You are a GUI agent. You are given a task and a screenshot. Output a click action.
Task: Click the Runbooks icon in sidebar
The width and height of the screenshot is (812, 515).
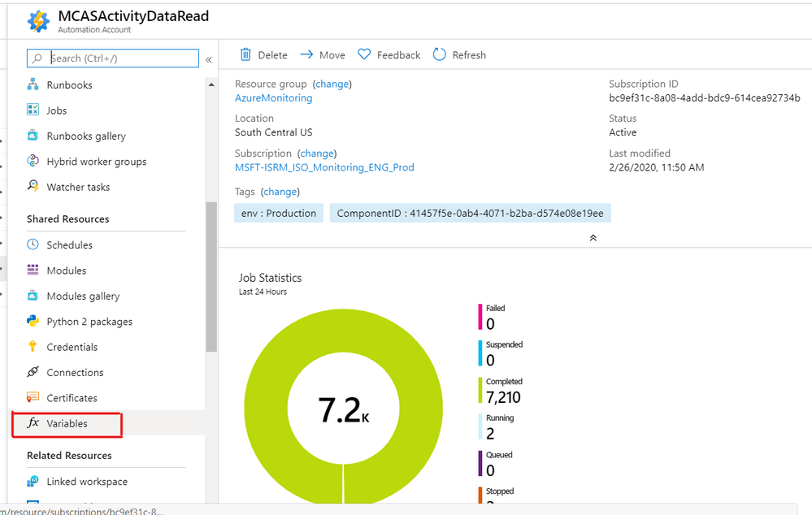point(33,84)
